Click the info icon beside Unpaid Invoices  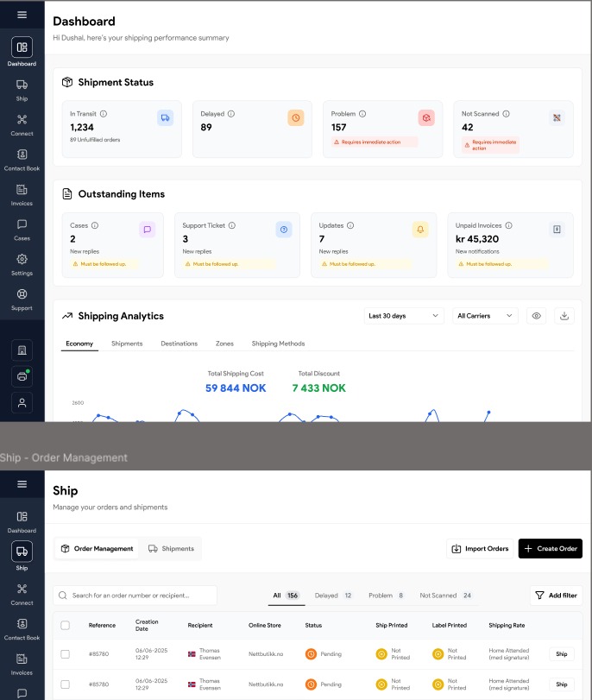click(507, 225)
